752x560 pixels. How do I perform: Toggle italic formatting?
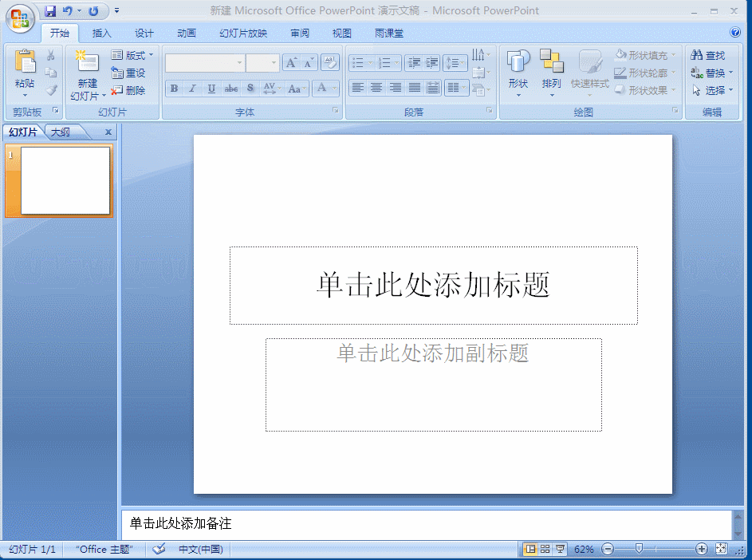[x=191, y=89]
